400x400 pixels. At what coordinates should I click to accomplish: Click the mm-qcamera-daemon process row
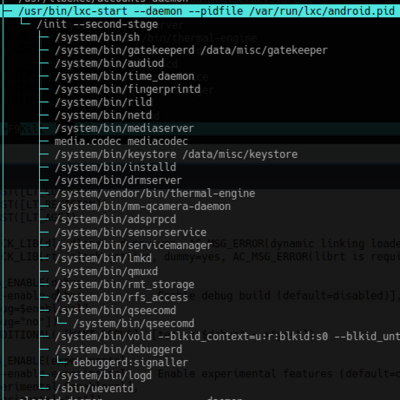point(143,206)
